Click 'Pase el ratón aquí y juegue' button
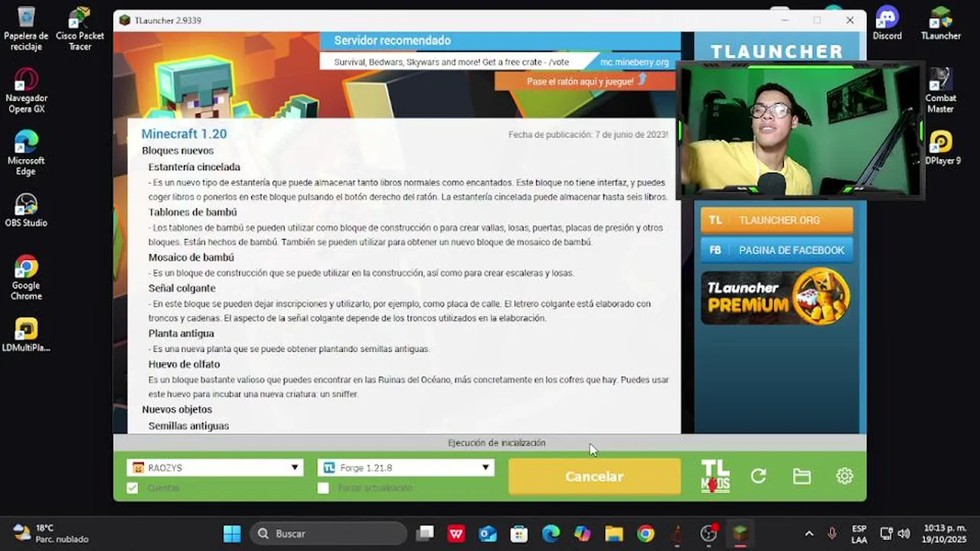The image size is (980, 551). click(585, 81)
